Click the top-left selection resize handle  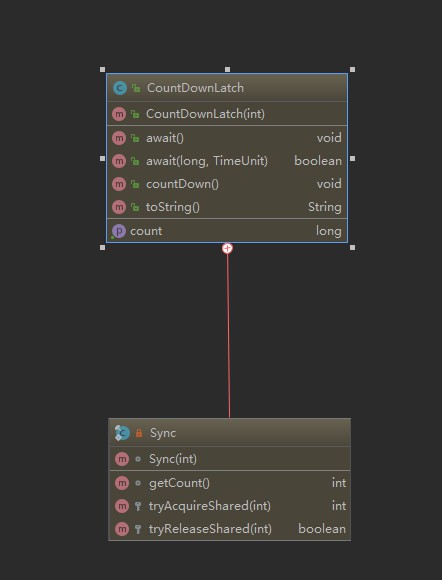point(102,70)
